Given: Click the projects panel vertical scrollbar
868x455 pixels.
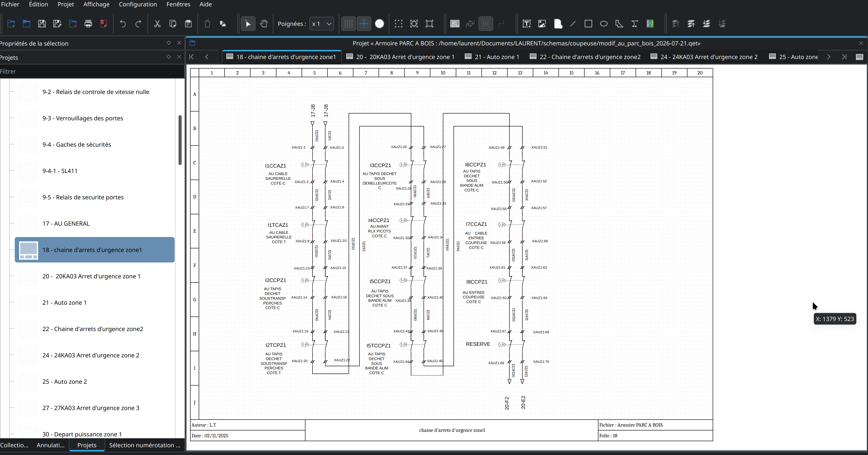Looking at the screenshot, I should point(180,140).
